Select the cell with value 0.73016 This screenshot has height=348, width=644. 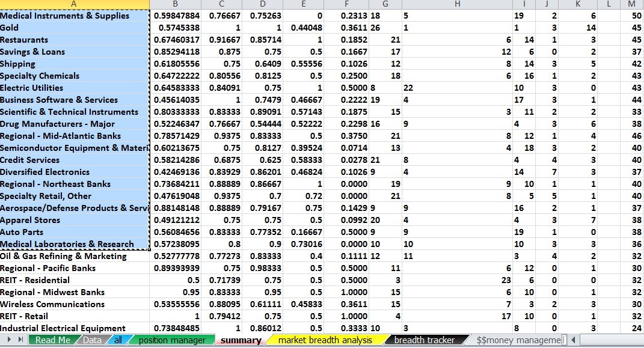point(304,244)
